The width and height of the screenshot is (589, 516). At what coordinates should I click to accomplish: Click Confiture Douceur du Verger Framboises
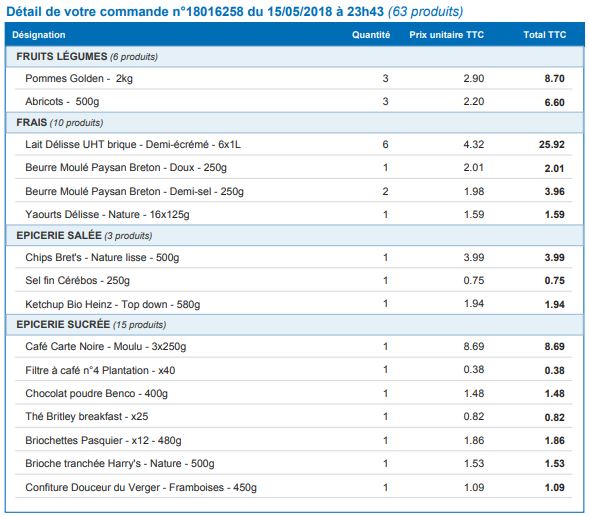[141, 487]
